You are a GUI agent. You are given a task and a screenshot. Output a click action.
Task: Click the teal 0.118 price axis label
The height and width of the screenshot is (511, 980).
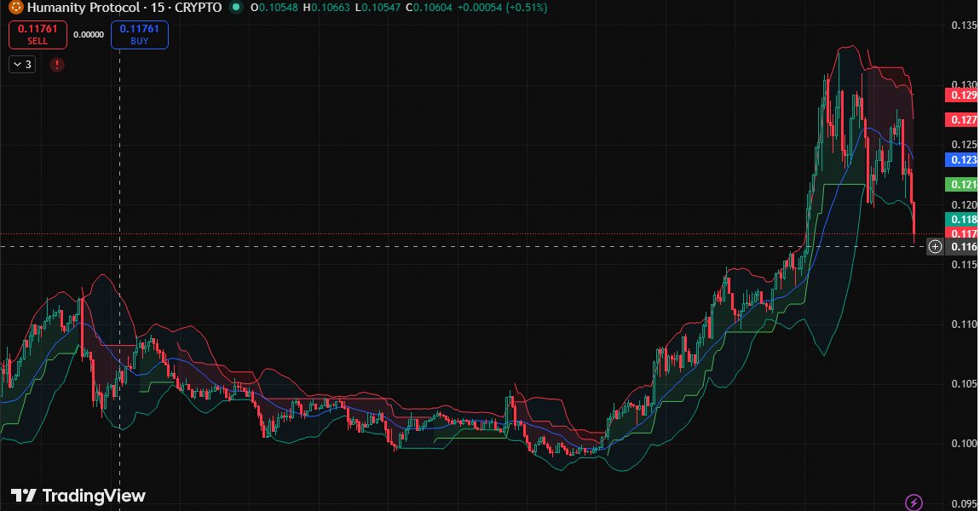tap(961, 219)
